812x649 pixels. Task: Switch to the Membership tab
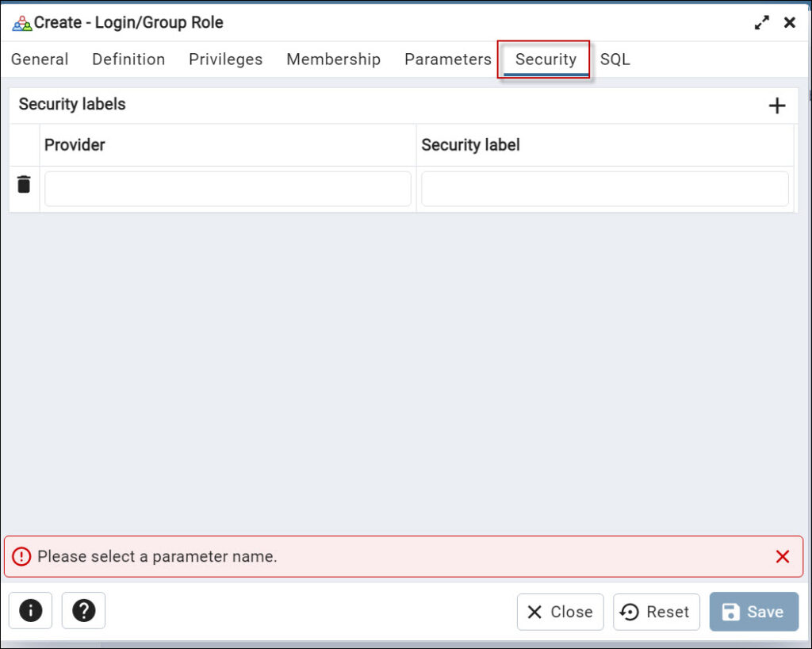coord(333,59)
